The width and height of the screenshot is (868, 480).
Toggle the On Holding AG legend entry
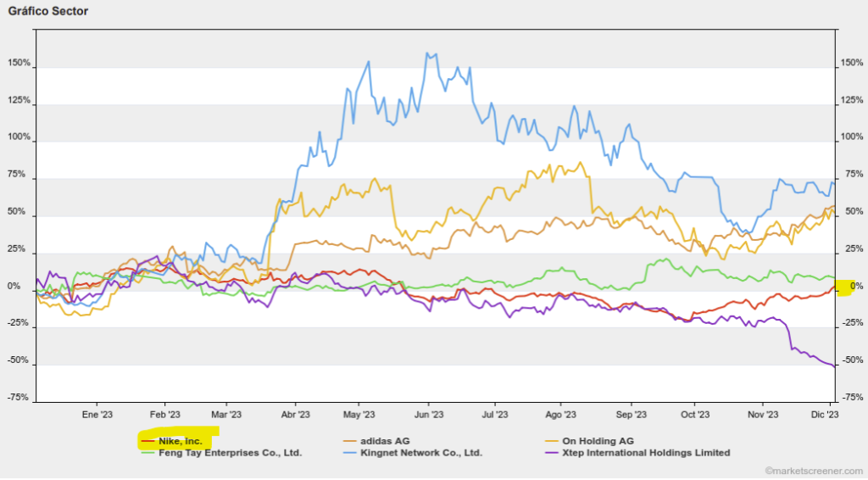598,441
